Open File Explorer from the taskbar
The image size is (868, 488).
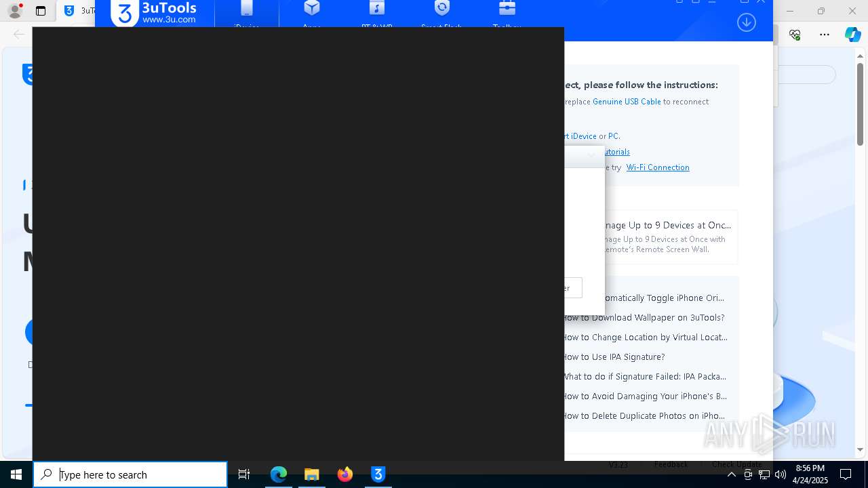[x=312, y=474]
